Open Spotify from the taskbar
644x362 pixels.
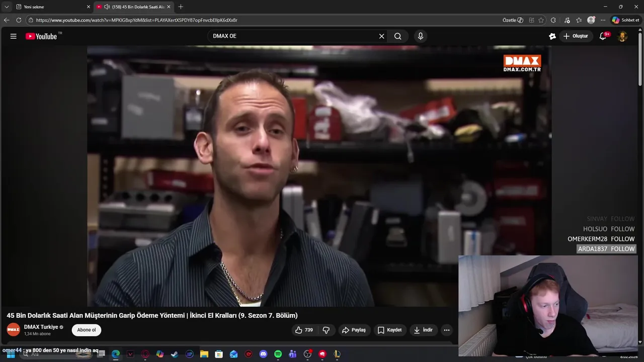pos(278,354)
